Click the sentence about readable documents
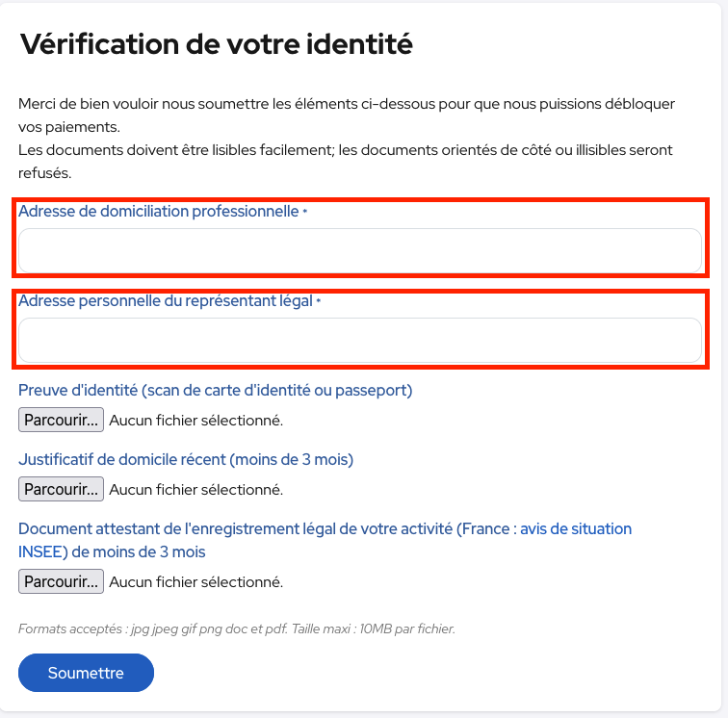Image resolution: width=728 pixels, height=718 pixels. [345, 162]
